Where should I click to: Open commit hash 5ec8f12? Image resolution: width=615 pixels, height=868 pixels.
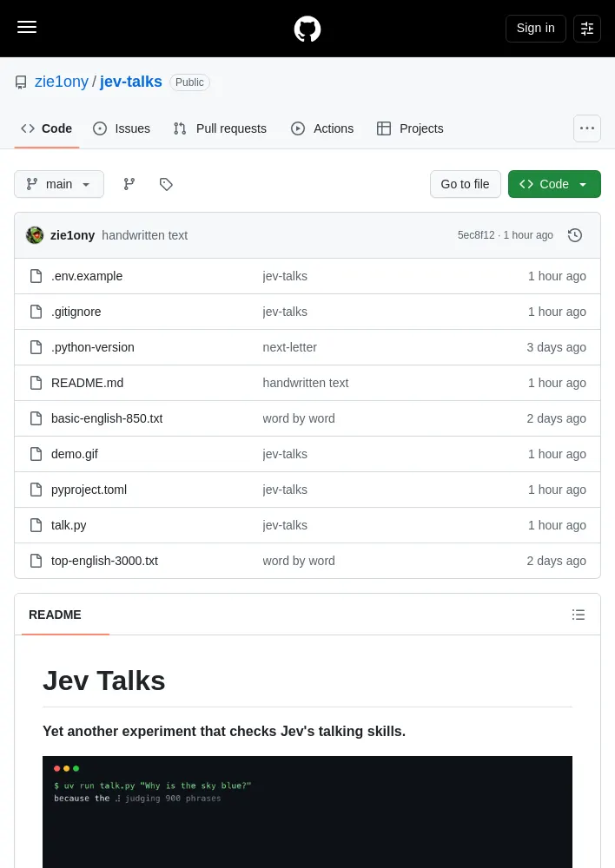(476, 235)
